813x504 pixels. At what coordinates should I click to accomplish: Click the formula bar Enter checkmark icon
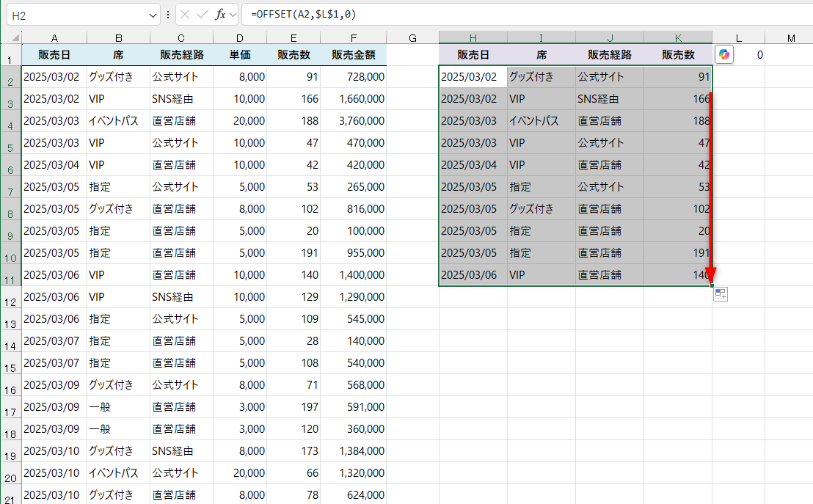coord(203,15)
